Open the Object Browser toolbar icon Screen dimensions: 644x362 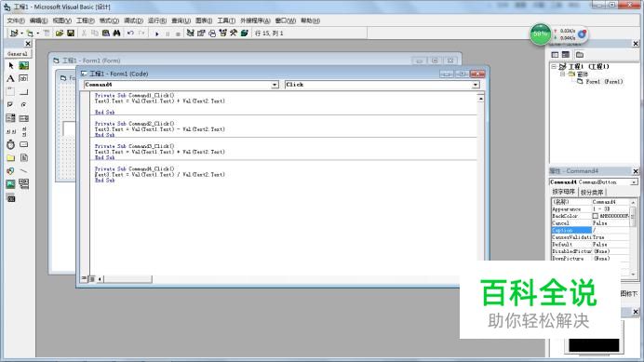pos(222,34)
